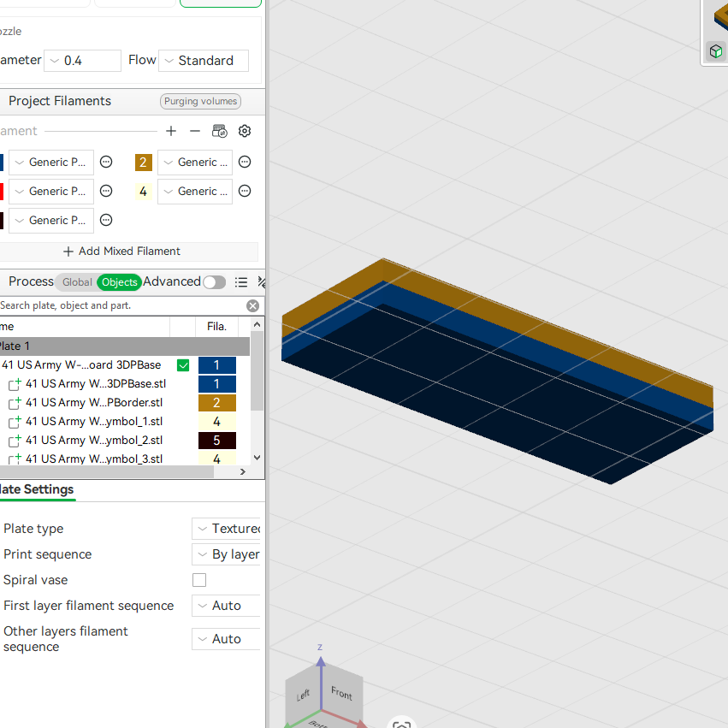This screenshot has width=728, height=728.
Task: Open process settings list icon
Action: click(241, 282)
